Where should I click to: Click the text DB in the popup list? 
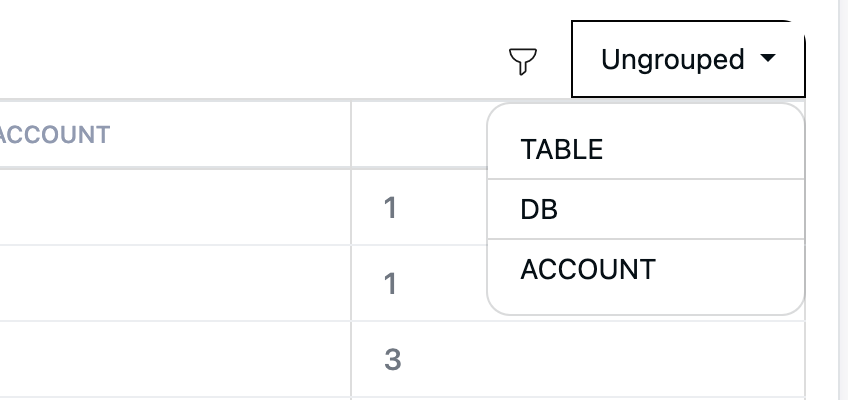coord(539,209)
